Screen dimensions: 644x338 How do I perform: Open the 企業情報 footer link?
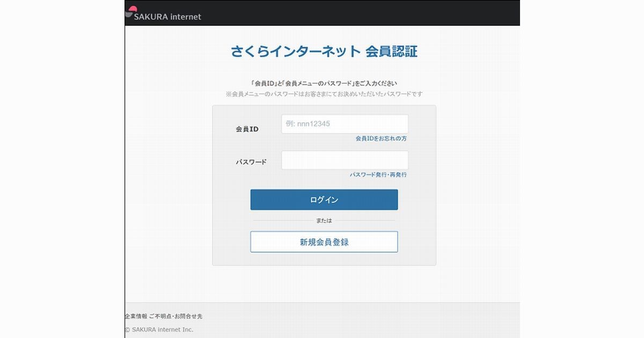pyautogui.click(x=136, y=317)
